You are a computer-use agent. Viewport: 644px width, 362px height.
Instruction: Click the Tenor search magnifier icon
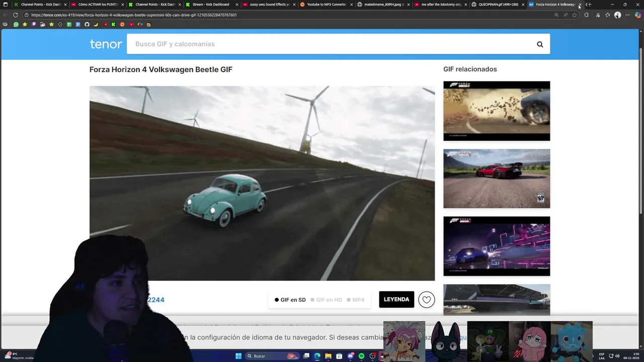[540, 44]
